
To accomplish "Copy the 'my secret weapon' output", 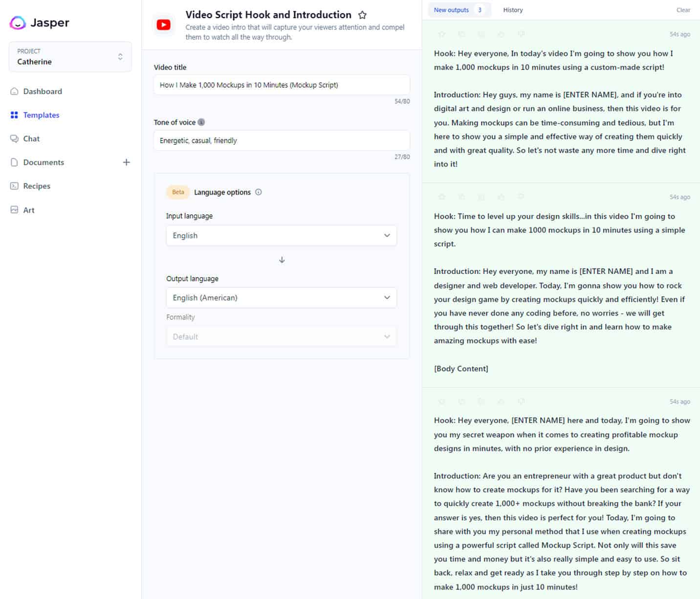I will [x=461, y=401].
